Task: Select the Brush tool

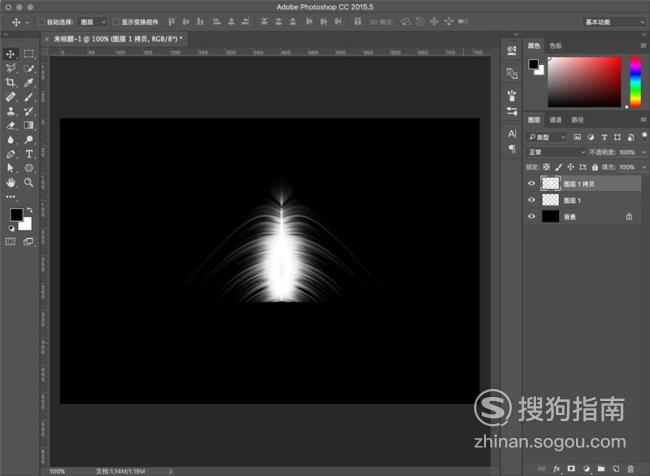Action: [x=29, y=97]
